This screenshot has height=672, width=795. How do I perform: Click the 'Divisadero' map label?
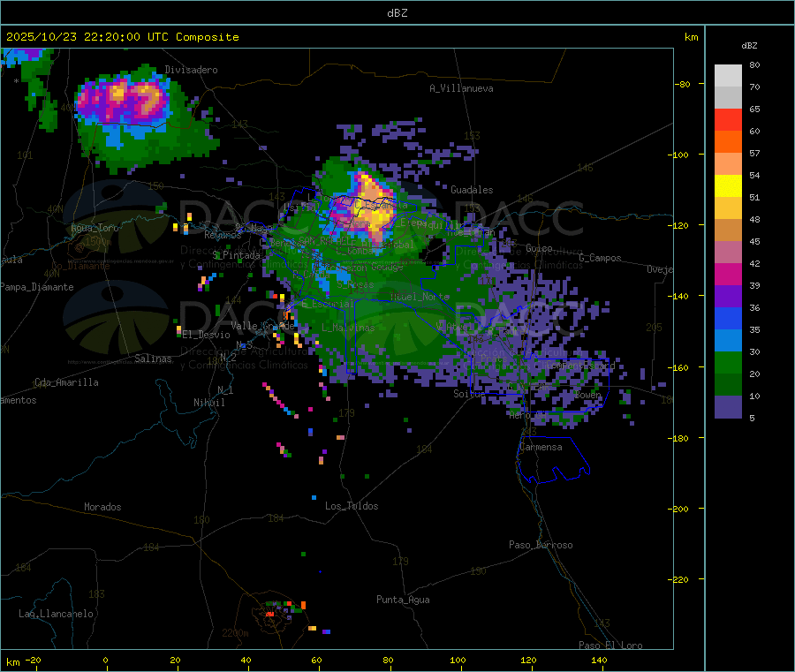pos(191,70)
